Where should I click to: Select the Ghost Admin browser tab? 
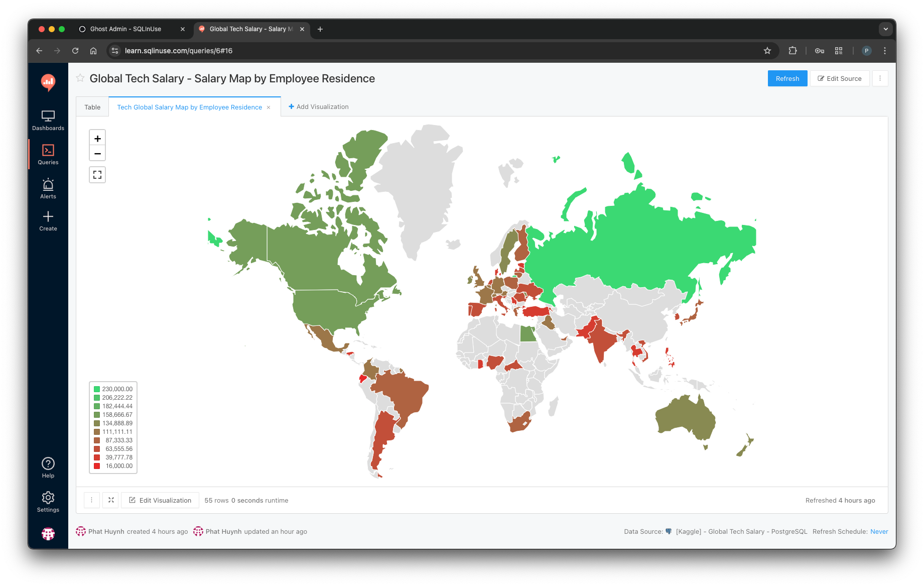(125, 29)
